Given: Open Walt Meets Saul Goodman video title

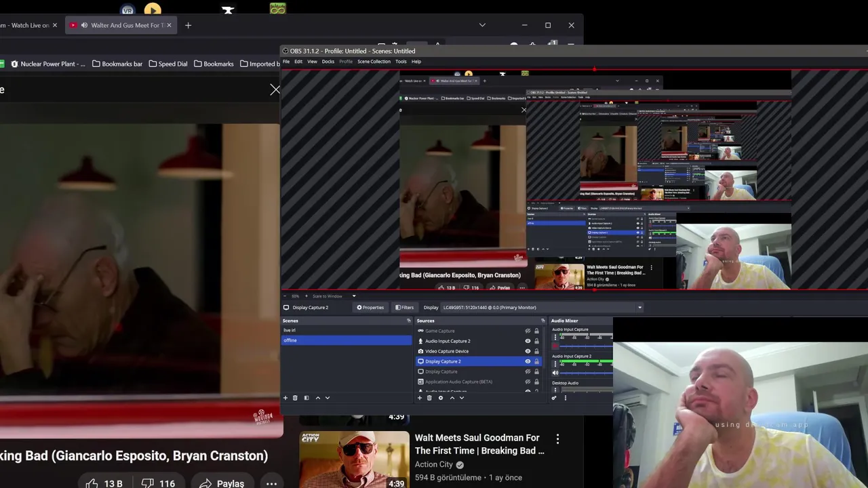Looking at the screenshot, I should pos(479,444).
